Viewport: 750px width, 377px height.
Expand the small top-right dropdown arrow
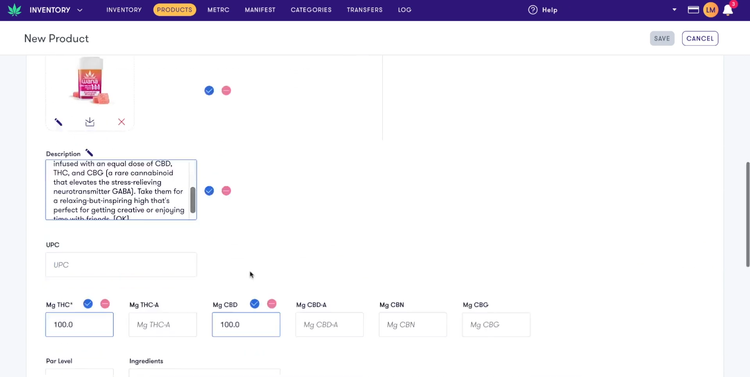click(x=674, y=10)
